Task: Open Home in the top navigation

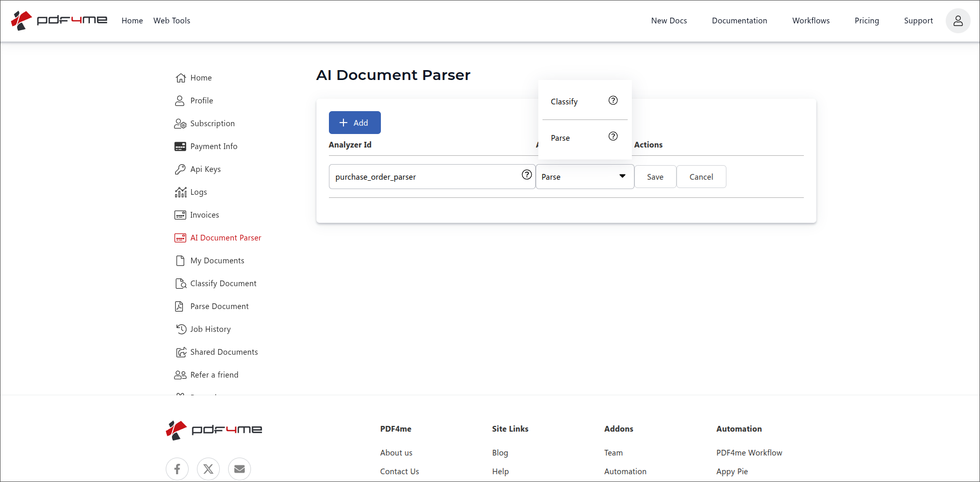Action: tap(132, 21)
